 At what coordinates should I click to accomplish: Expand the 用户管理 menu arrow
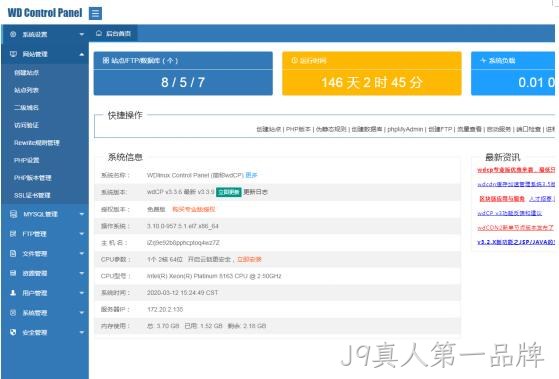(x=82, y=293)
